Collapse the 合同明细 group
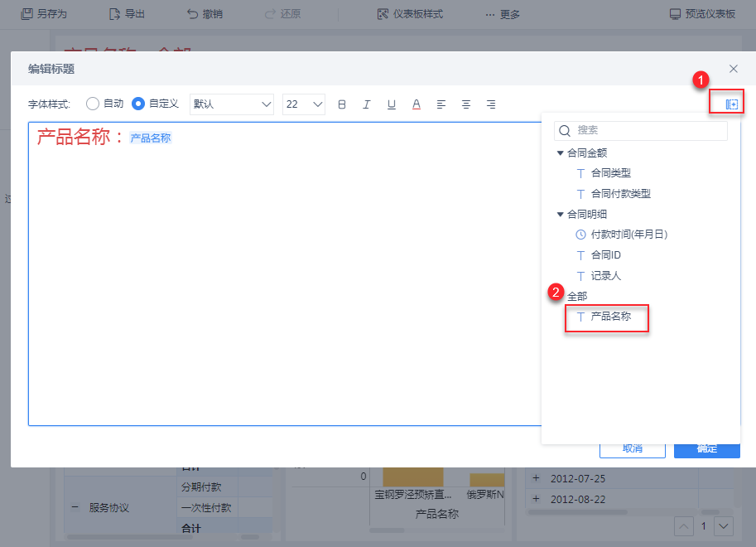Viewport: 756px width, 547px height. pos(561,215)
